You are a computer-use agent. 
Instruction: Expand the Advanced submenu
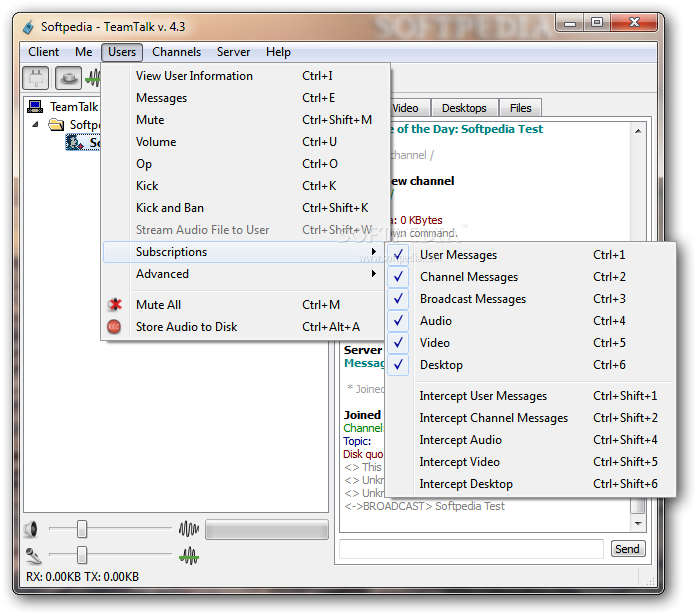244,274
